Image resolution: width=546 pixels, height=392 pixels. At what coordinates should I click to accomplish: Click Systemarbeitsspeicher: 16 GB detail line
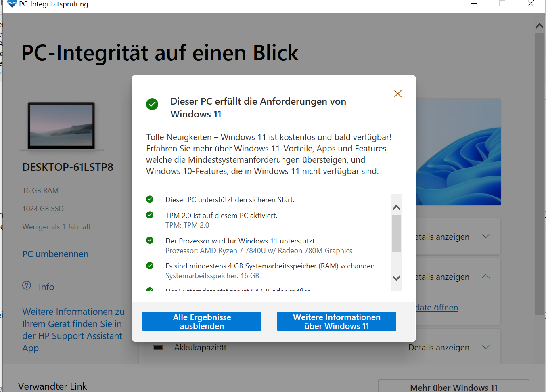coord(212,276)
